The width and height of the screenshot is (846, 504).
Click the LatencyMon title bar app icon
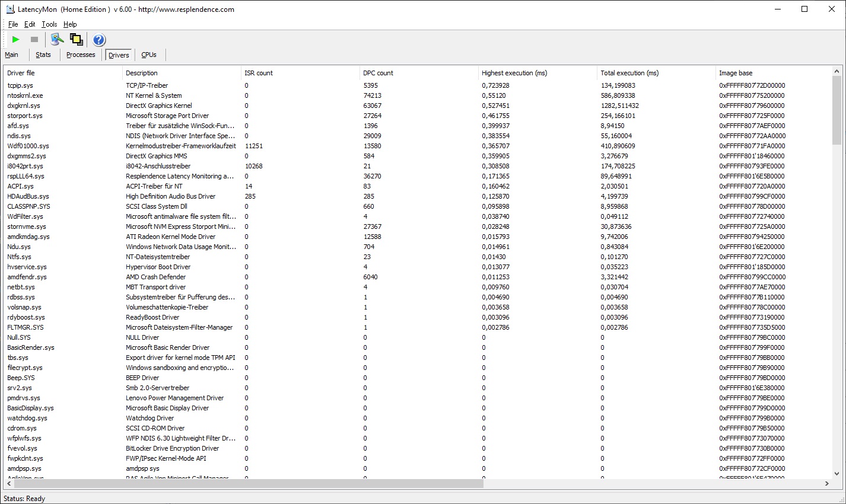pyautogui.click(x=10, y=9)
